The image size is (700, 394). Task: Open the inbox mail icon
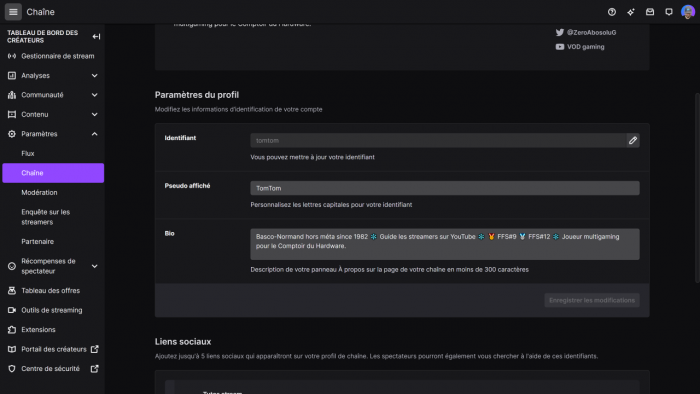click(x=650, y=12)
